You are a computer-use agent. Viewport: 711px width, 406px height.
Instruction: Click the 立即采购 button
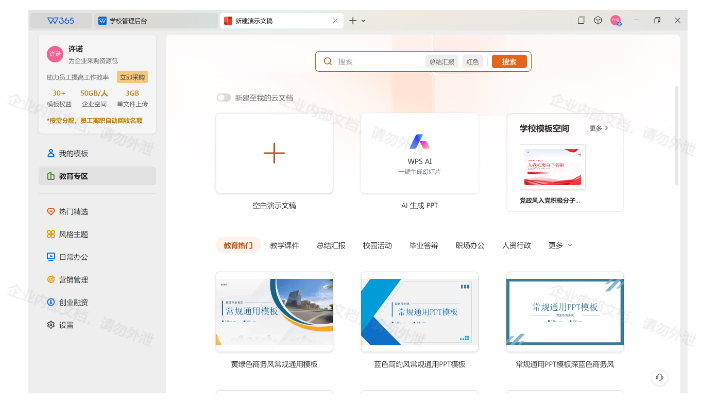click(132, 76)
